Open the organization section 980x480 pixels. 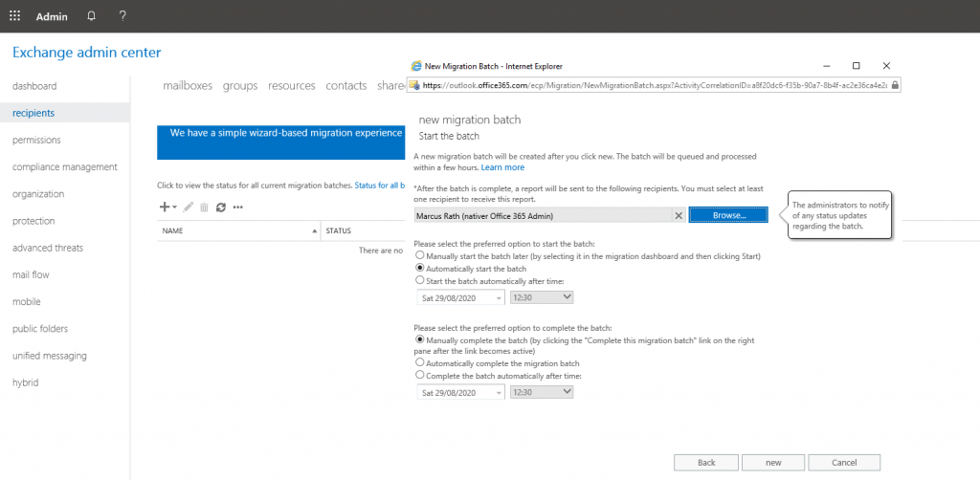38,193
